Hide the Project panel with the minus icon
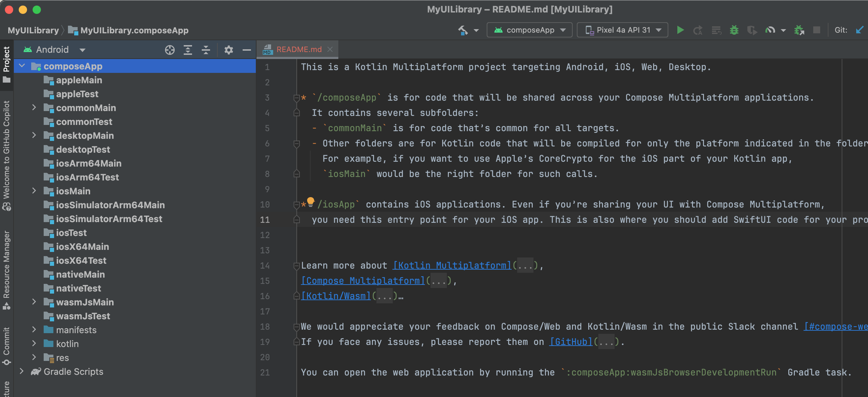Viewport: 868px width, 397px height. pos(247,50)
